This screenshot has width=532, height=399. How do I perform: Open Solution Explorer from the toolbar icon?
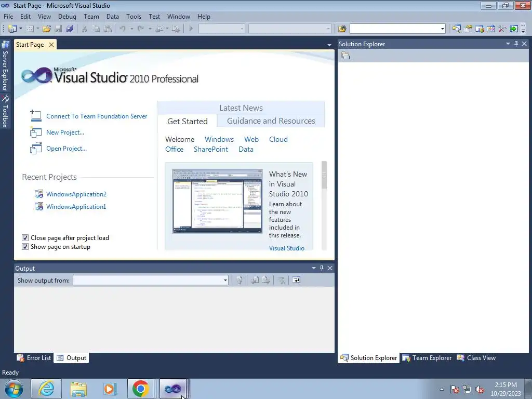coord(456,29)
